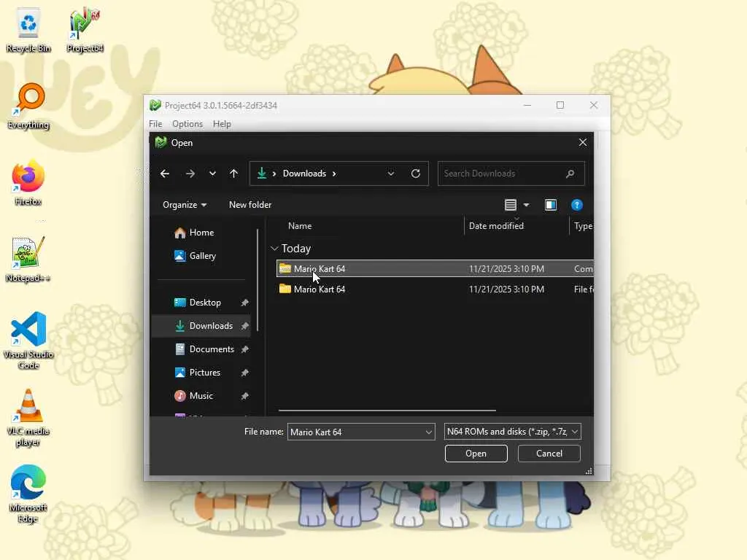Launch Visual Studio Code shortcut

tap(28, 341)
